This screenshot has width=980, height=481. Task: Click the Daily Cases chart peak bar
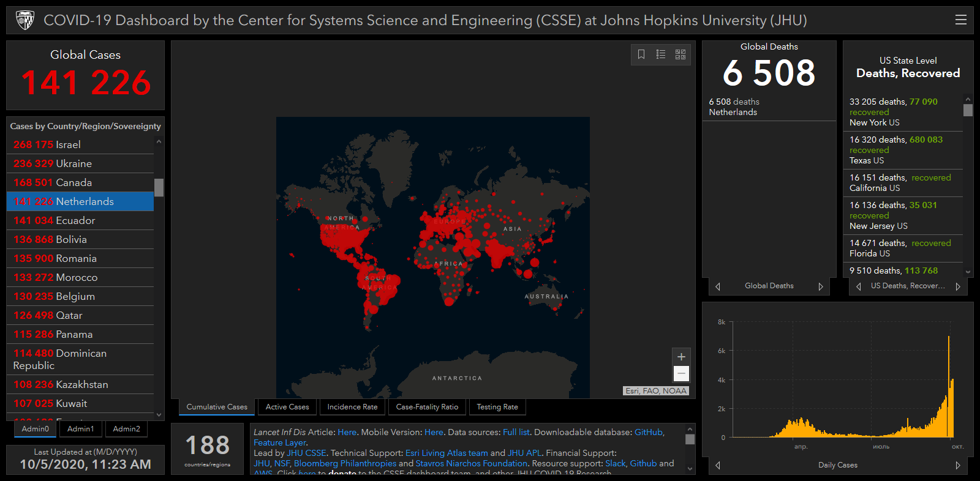(949, 386)
